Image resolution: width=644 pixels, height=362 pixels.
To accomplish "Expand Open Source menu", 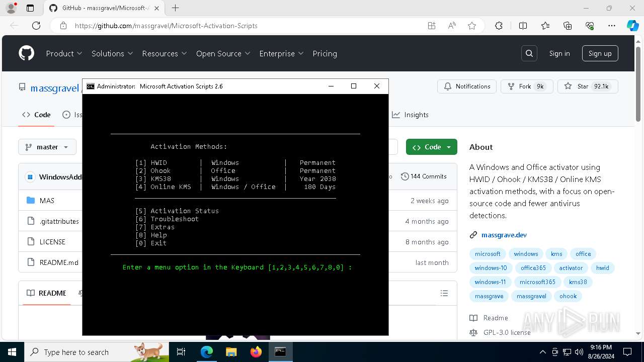I will pos(223,53).
